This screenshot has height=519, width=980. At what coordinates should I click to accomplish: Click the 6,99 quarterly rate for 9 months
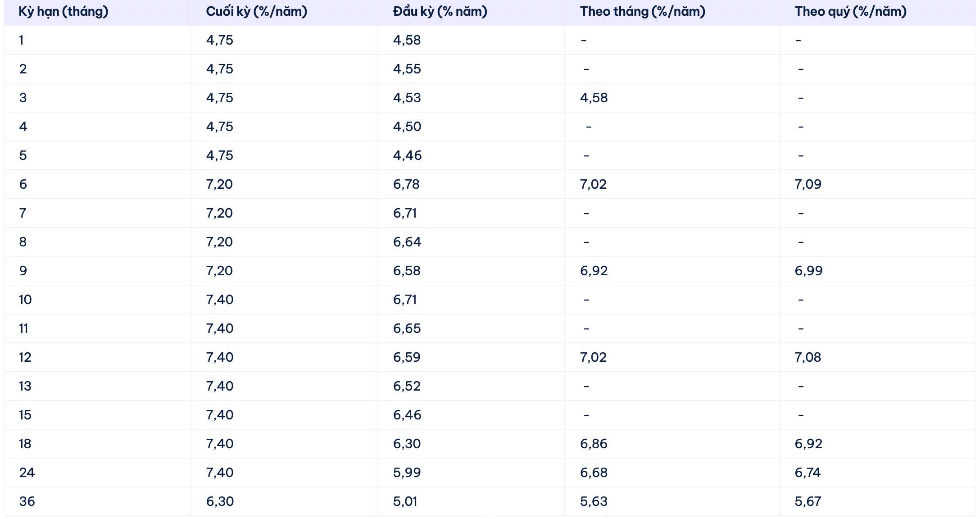coord(808,271)
